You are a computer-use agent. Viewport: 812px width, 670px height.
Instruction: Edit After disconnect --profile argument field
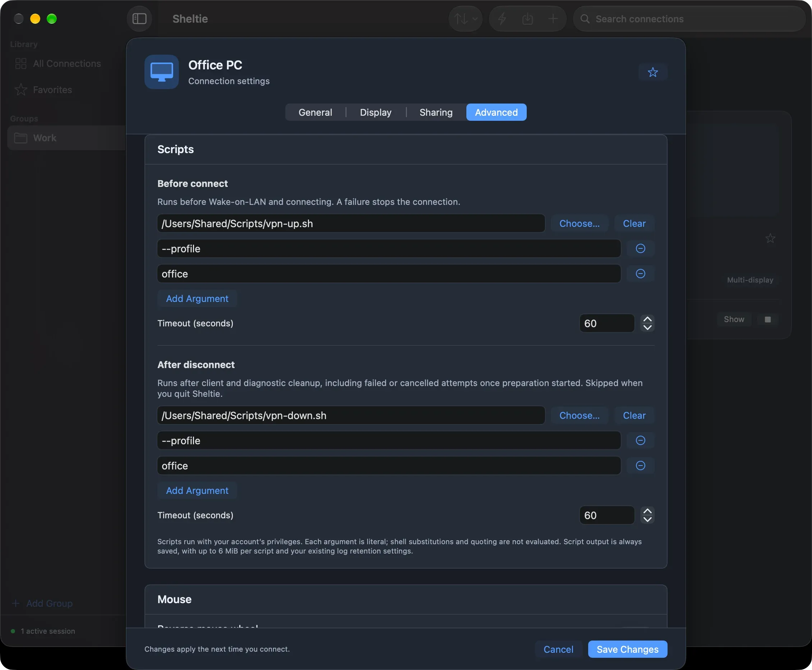tap(389, 441)
